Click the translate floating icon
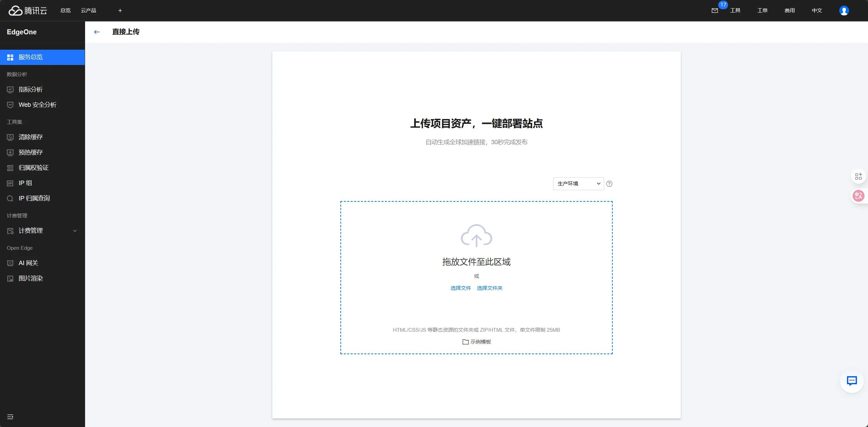 [x=858, y=196]
